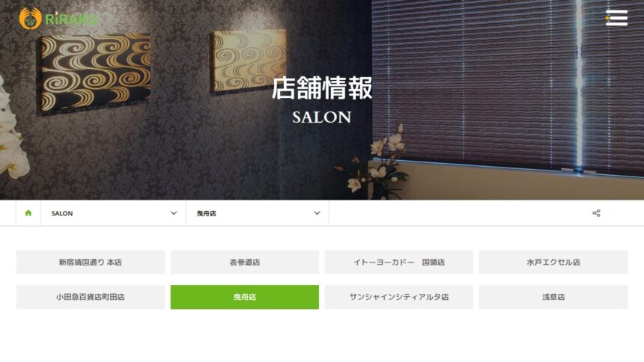Click the right gold swirl wall artwork
The width and height of the screenshot is (644, 362).
249,61
